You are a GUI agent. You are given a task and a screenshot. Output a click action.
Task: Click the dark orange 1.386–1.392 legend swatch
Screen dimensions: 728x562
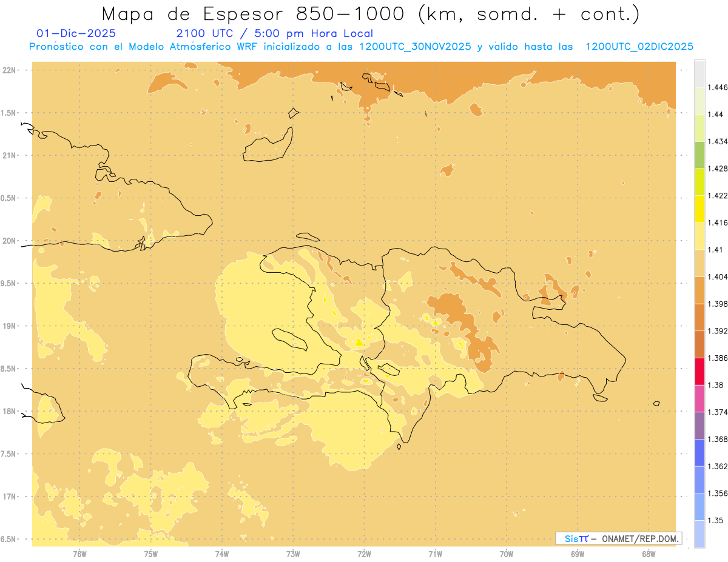pyautogui.click(x=699, y=344)
